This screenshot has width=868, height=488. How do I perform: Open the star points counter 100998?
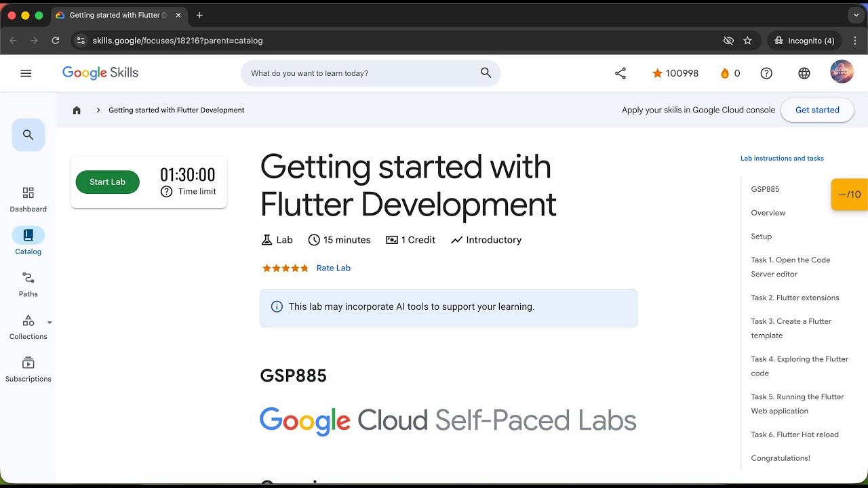pos(675,73)
